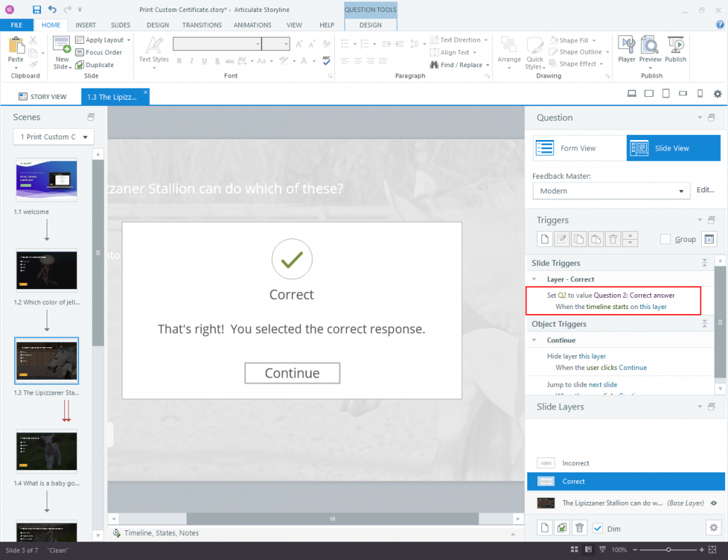
Task: Click the Edit button next to Feedback Master
Action: click(x=705, y=190)
